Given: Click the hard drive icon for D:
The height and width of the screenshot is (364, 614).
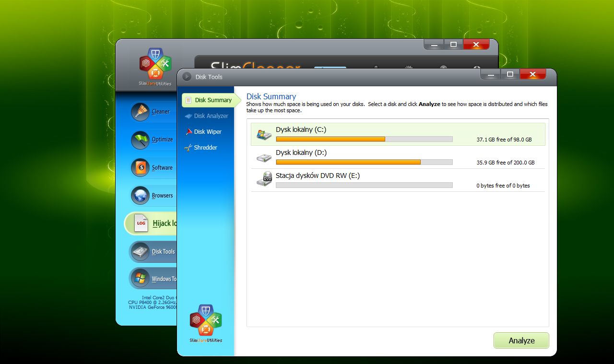Looking at the screenshot, I should (264, 158).
